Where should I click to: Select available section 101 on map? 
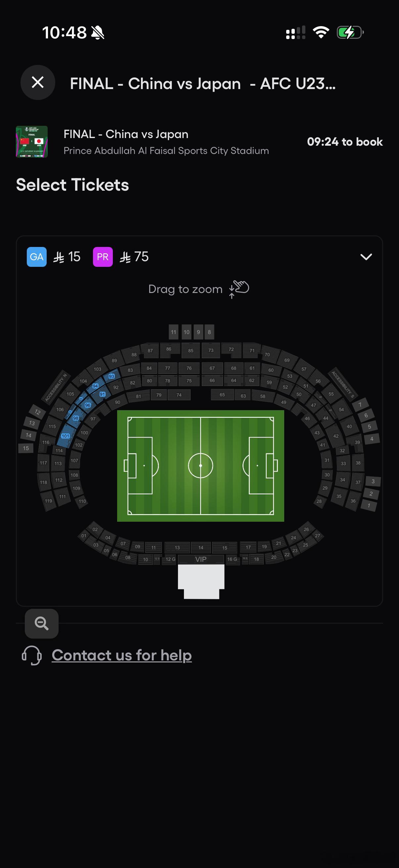65,436
